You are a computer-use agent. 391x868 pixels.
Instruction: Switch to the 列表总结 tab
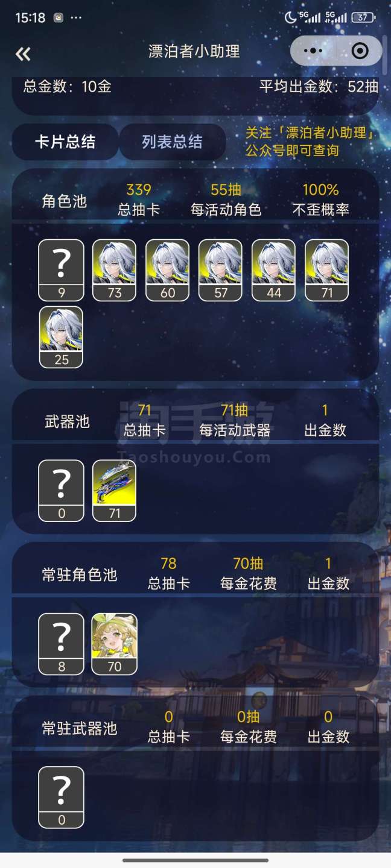(172, 142)
